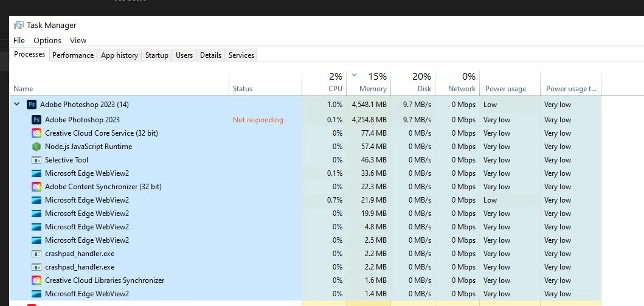The height and width of the screenshot is (306, 644).
Task: Sort by the Memory column header
Action: pyautogui.click(x=369, y=83)
